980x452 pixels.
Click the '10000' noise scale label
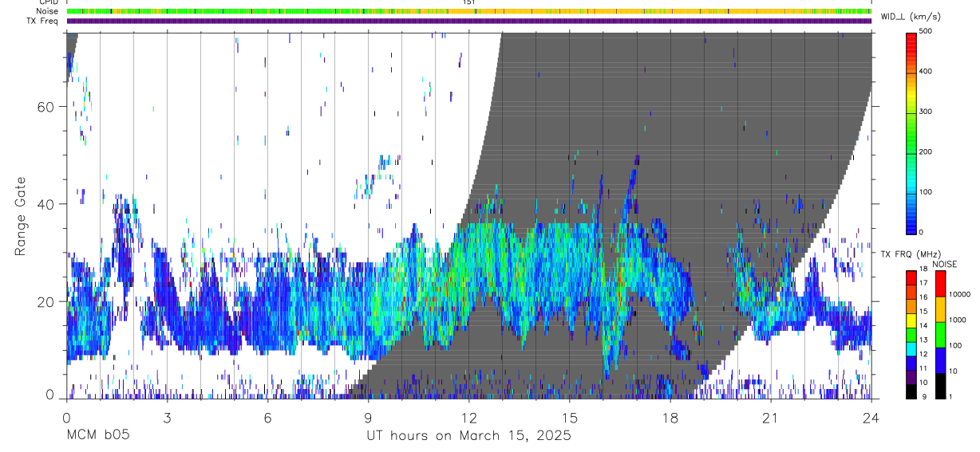tap(960, 295)
